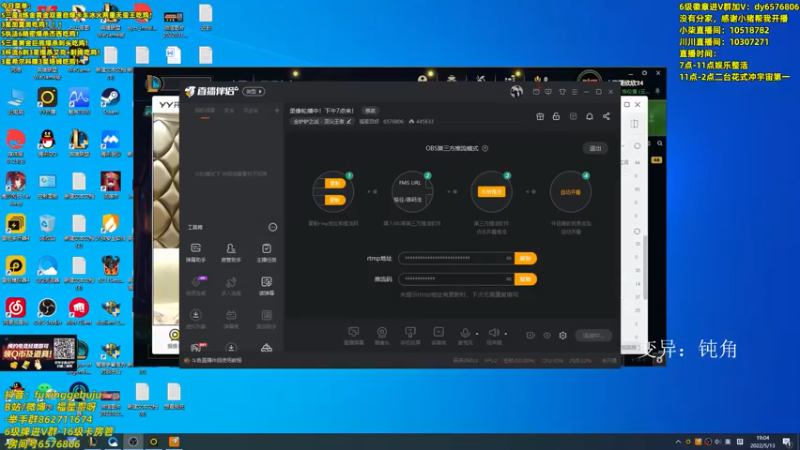Click the Recycle Bin desktop icon

(x=47, y=227)
